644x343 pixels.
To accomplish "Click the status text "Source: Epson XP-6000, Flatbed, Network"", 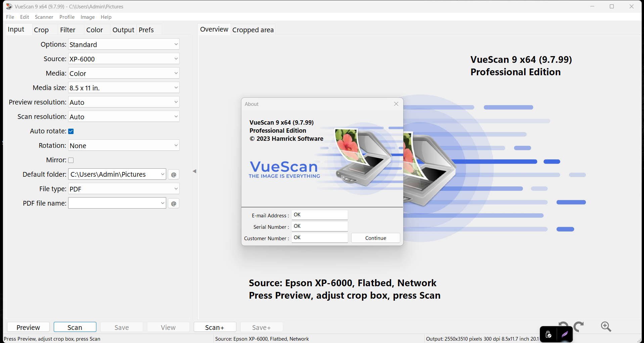I will pos(262,339).
